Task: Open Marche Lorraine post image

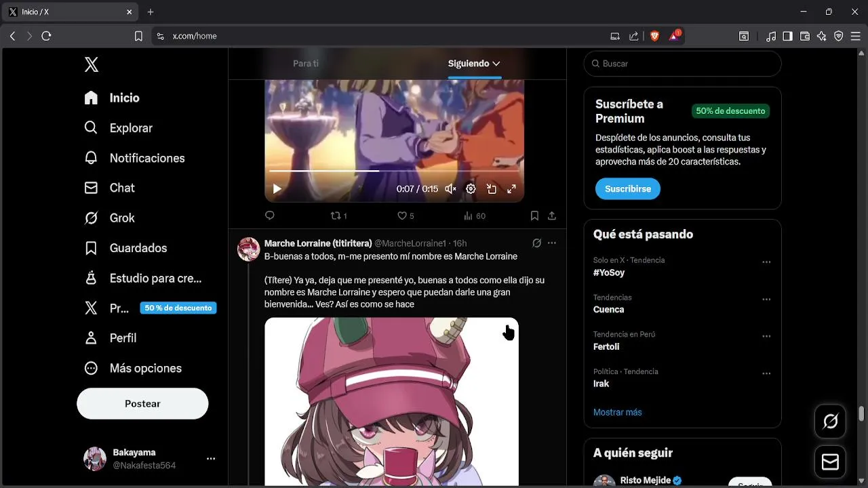Action: pos(391,401)
